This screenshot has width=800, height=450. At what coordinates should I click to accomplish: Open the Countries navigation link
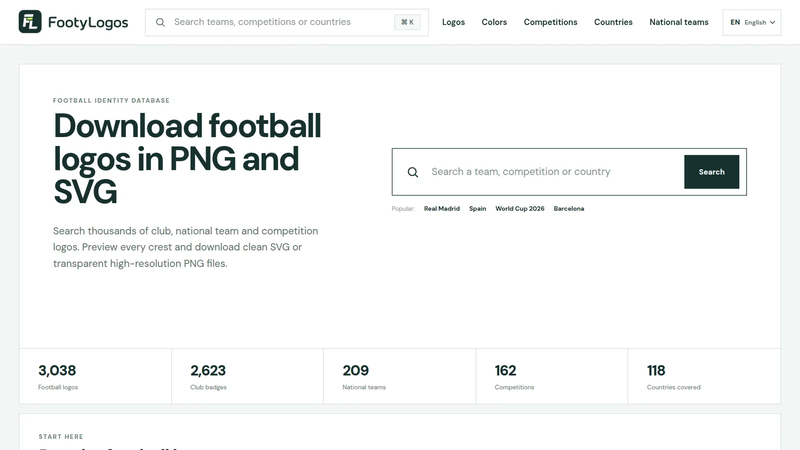click(x=613, y=22)
